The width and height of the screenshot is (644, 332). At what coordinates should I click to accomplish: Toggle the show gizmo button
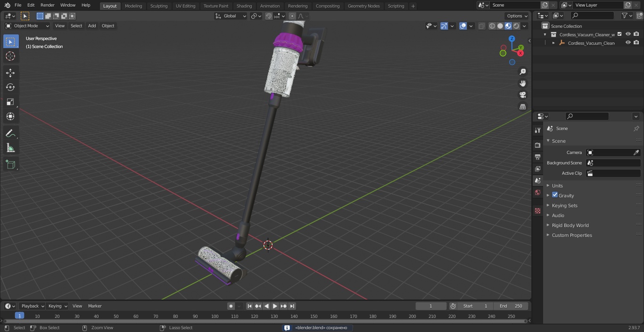point(444,26)
